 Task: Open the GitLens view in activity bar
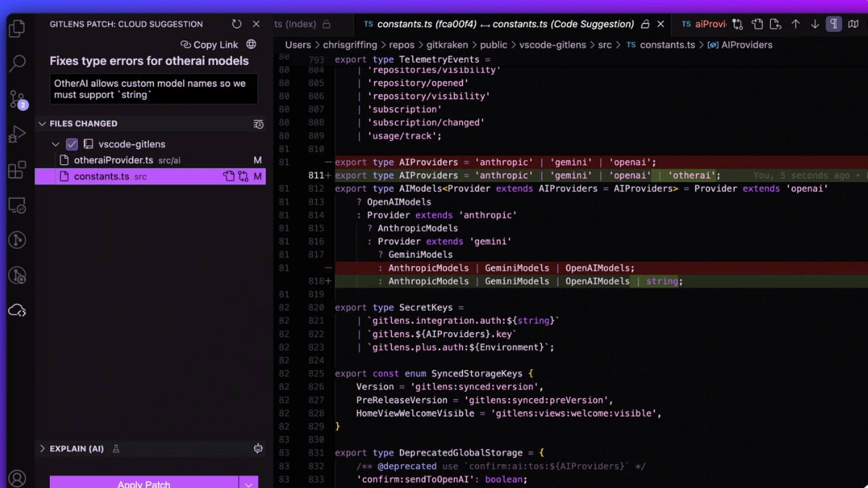tap(17, 240)
